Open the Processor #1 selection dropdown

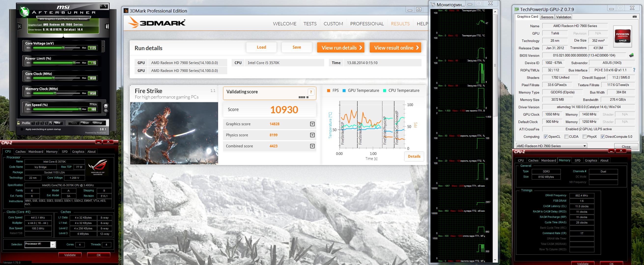click(40, 245)
